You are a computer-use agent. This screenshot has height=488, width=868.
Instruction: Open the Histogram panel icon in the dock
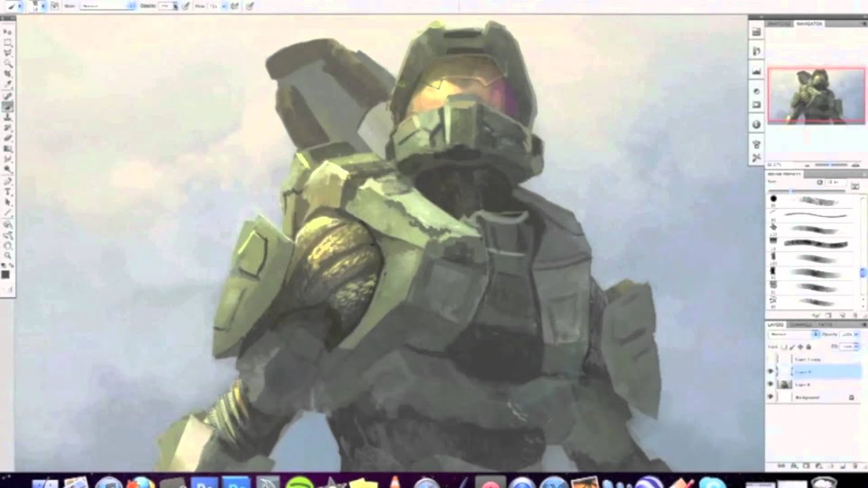coord(757,71)
